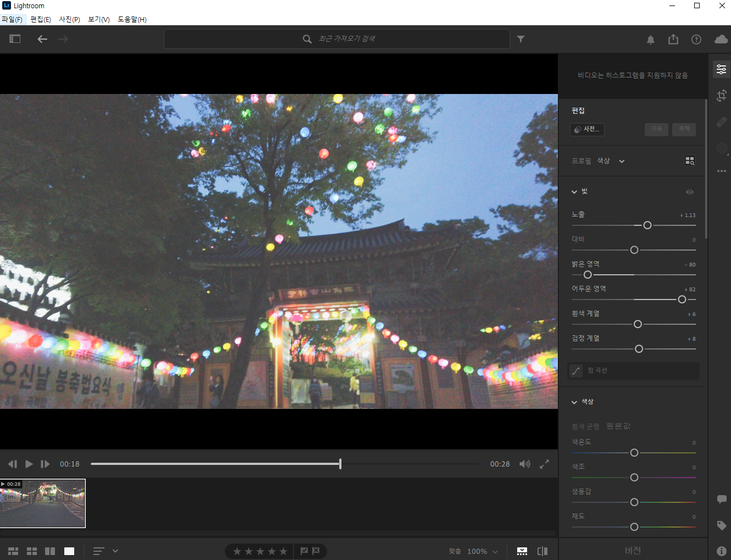Open the Edit sliders panel icon

(721, 70)
